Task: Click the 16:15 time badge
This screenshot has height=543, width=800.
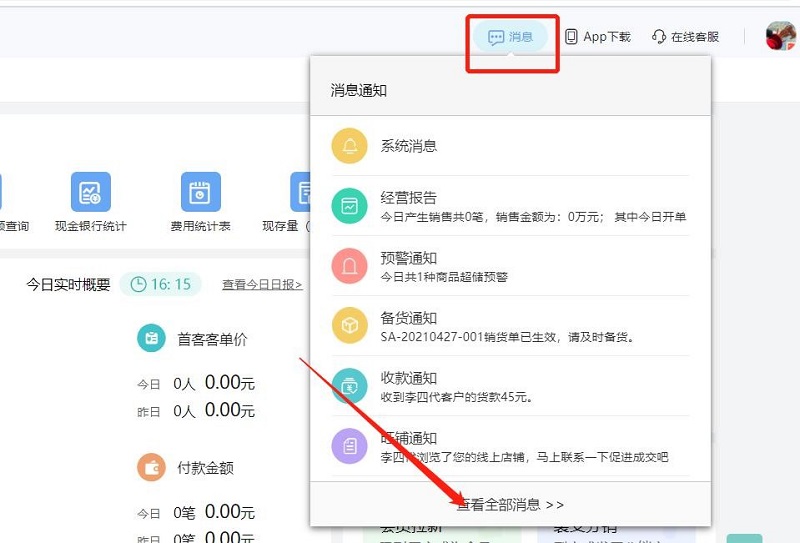Action: [x=161, y=284]
